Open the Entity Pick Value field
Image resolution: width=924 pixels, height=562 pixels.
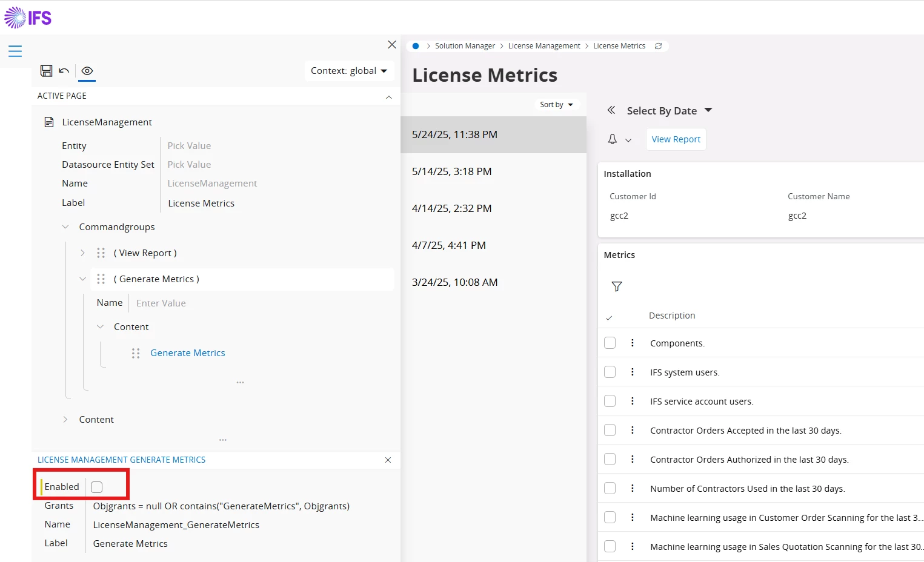coord(189,146)
